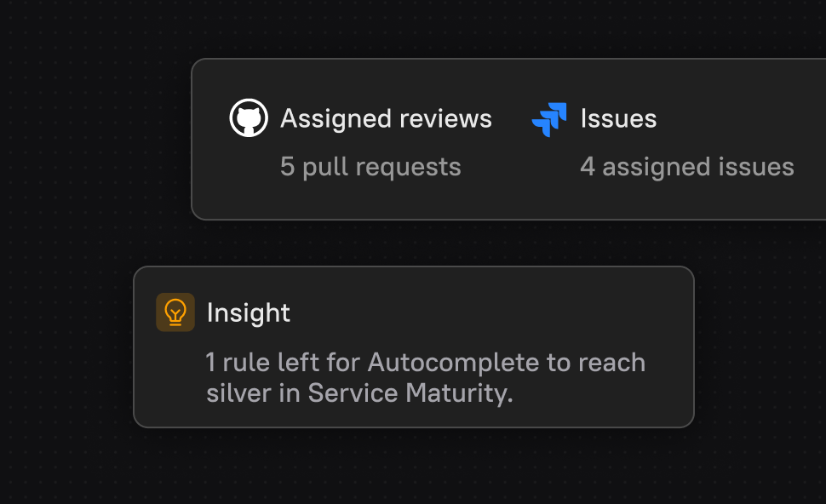Open the Assigned reviews heading

tap(386, 118)
